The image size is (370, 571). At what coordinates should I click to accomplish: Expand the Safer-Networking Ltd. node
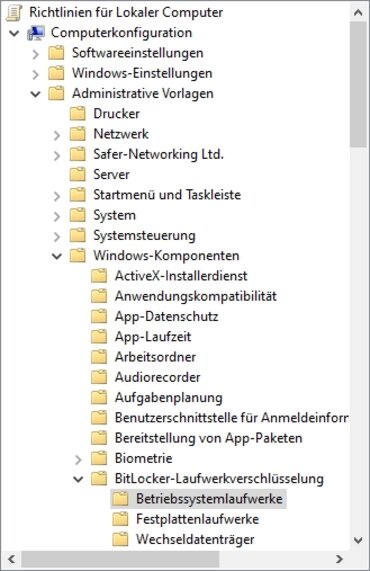[x=57, y=155]
